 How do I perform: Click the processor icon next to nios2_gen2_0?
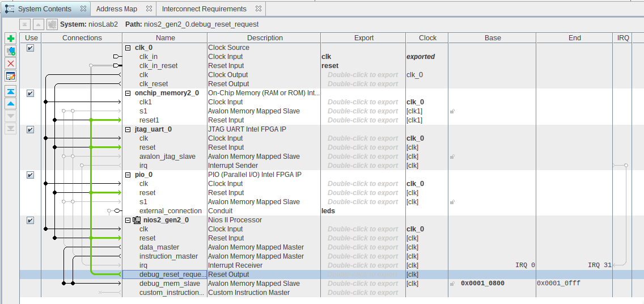pos(137,220)
